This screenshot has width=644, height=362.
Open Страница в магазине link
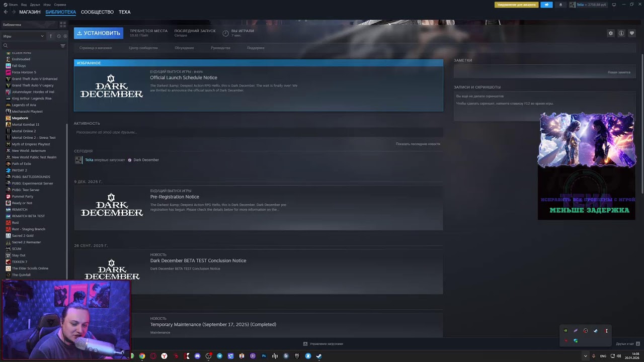pyautogui.click(x=96, y=48)
